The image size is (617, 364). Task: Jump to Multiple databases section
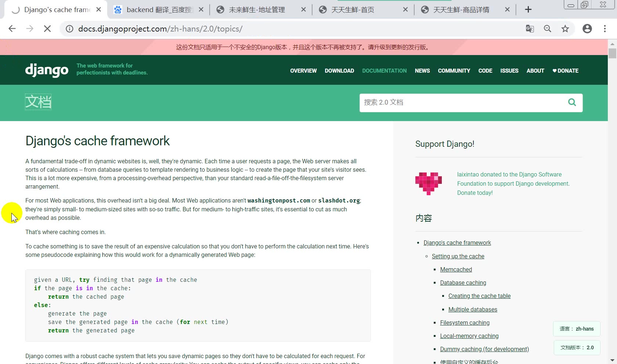[473, 309]
